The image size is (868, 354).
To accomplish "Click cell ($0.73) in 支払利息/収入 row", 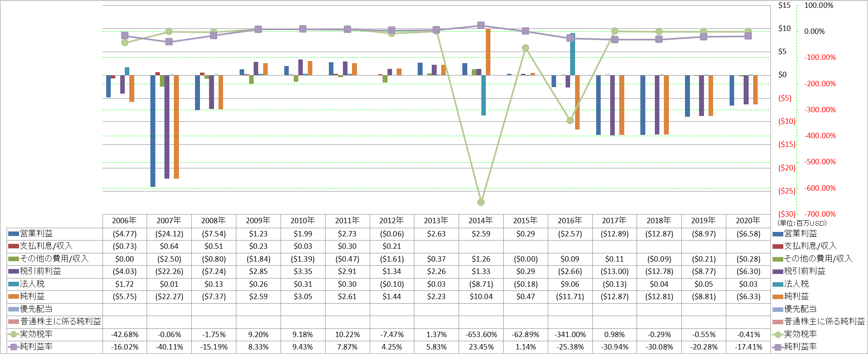I will point(124,246).
